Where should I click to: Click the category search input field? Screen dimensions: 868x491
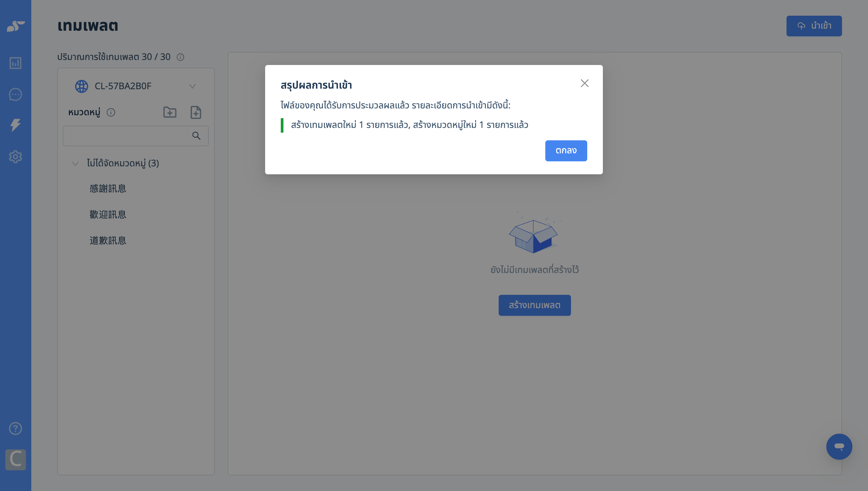(x=136, y=136)
